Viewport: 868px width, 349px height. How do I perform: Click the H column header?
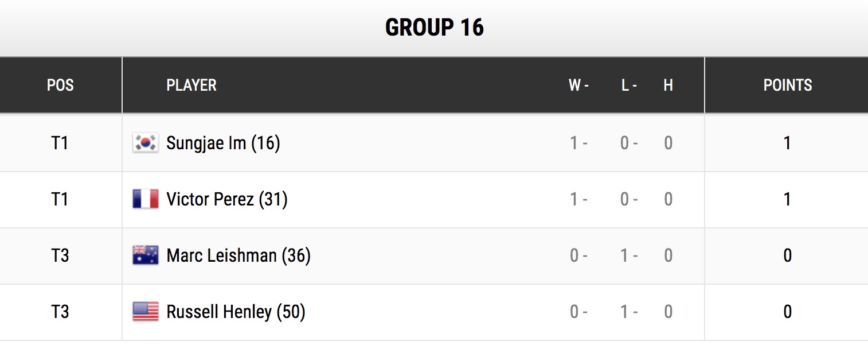coord(668,86)
